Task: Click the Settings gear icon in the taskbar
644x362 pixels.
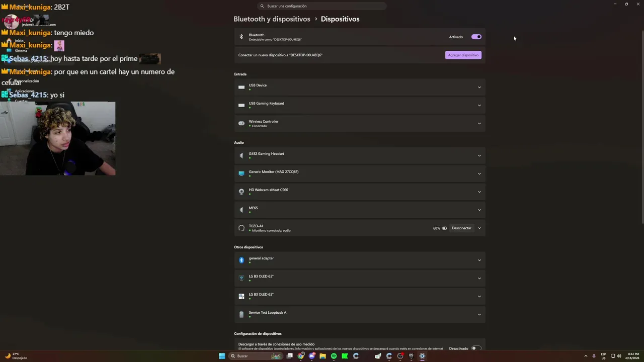Action: [x=422, y=356]
